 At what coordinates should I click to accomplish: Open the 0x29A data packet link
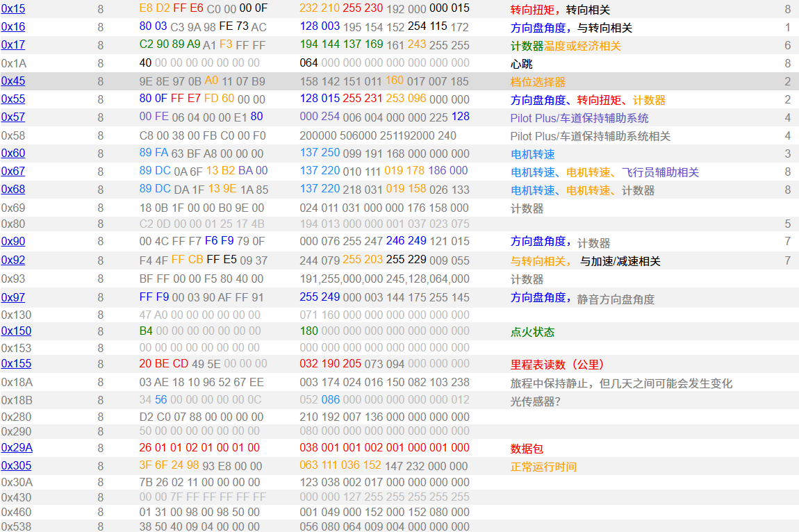pyautogui.click(x=17, y=448)
